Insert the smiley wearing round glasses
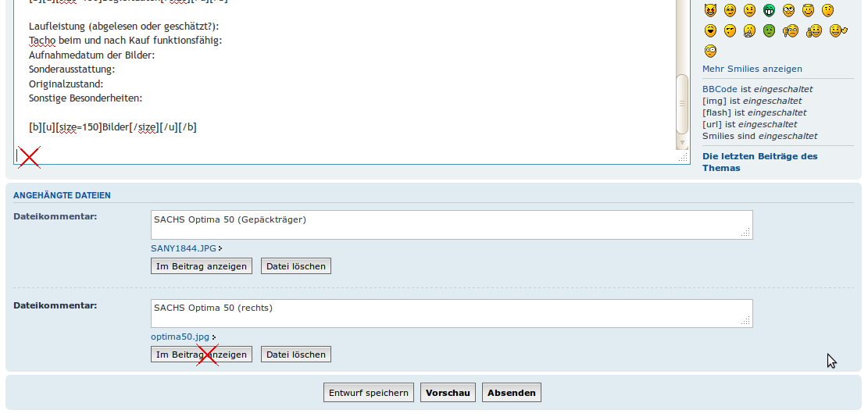The height and width of the screenshot is (417, 868). (710, 51)
